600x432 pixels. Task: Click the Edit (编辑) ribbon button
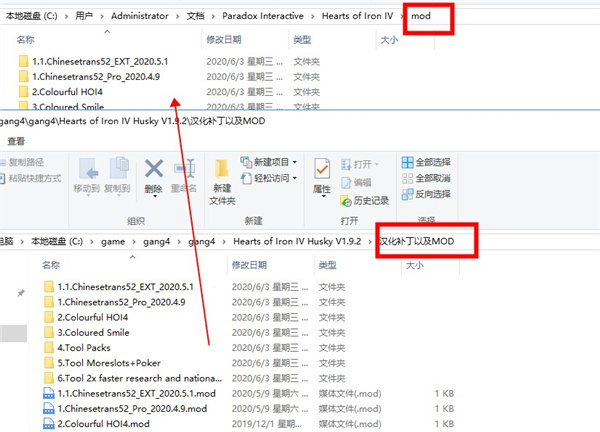(356, 183)
